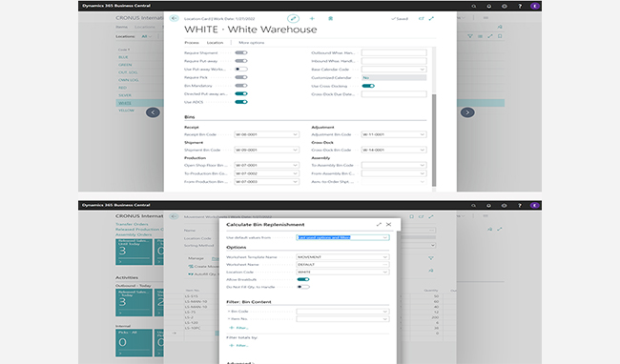Open Cross-Dock Bin Code dropdown
The height and width of the screenshot is (364, 620).
(422, 150)
